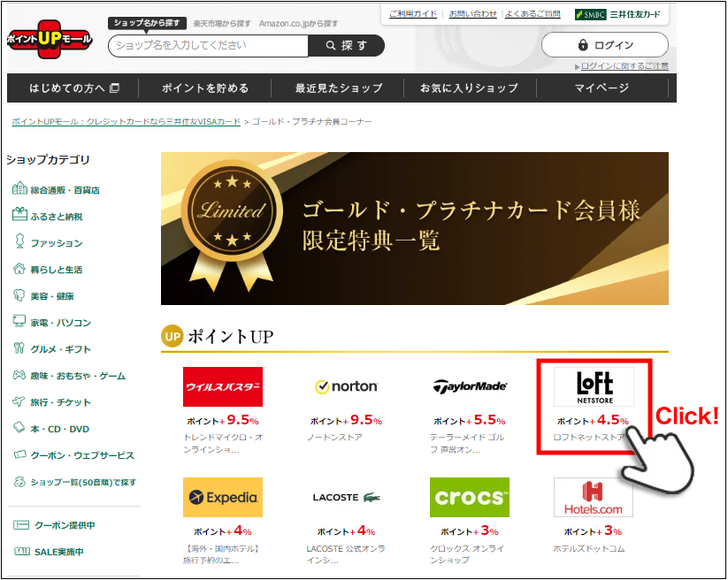Open 趣味・おもちゃ・ゲーム category link
This screenshot has height=580, width=728.
(78, 376)
